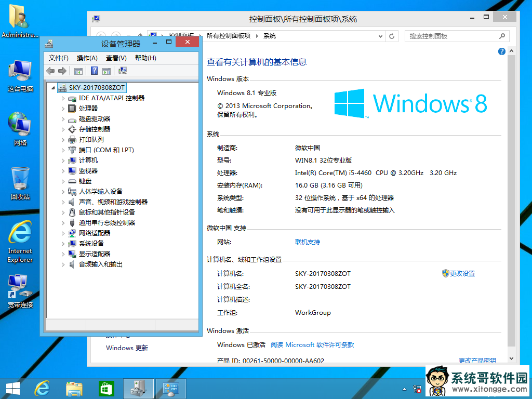Open the 宽带连接 desktop shortcut
The image size is (532, 399).
point(20,291)
